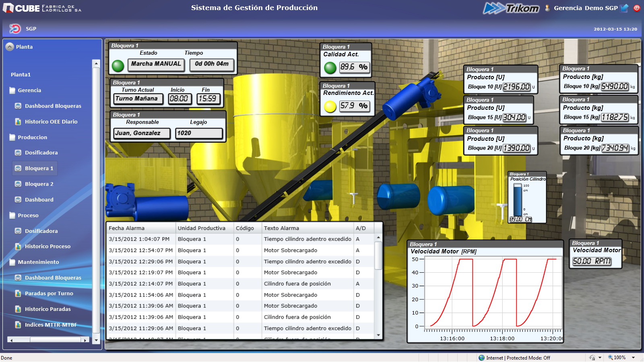Screen dimensions: 644x362
Task: Click the CUBE Fabrica de Ladrillos logo
Action: click(x=42, y=8)
